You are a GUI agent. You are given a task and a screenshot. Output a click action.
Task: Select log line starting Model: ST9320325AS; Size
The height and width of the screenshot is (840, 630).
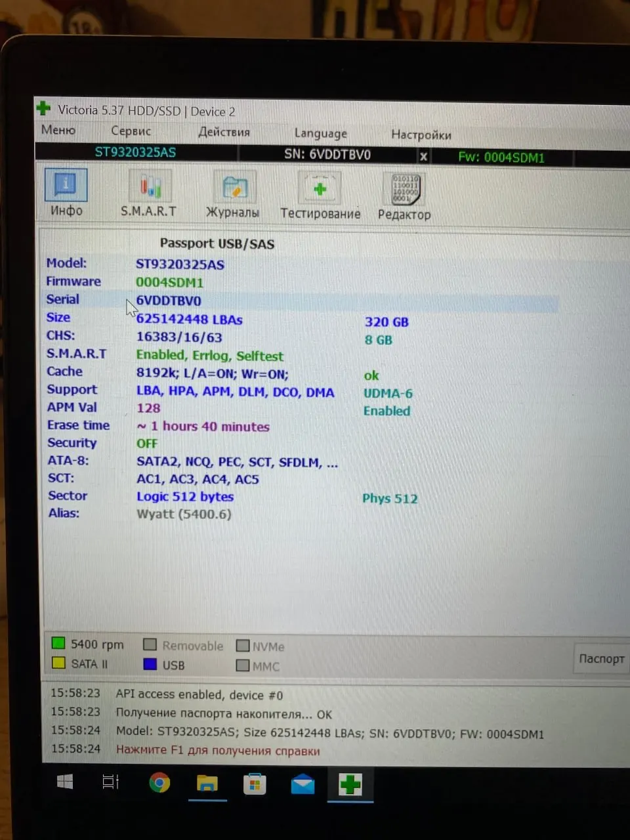point(330,733)
